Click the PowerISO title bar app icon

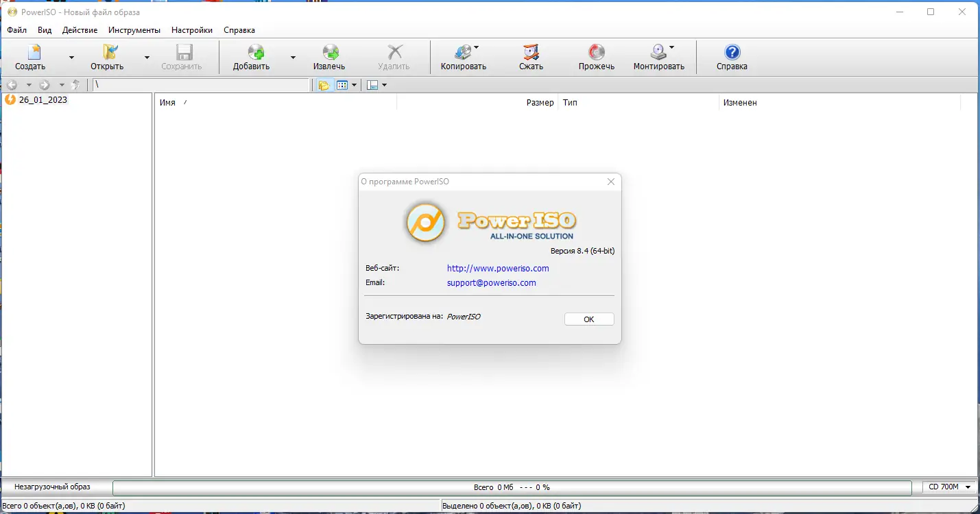(x=12, y=12)
